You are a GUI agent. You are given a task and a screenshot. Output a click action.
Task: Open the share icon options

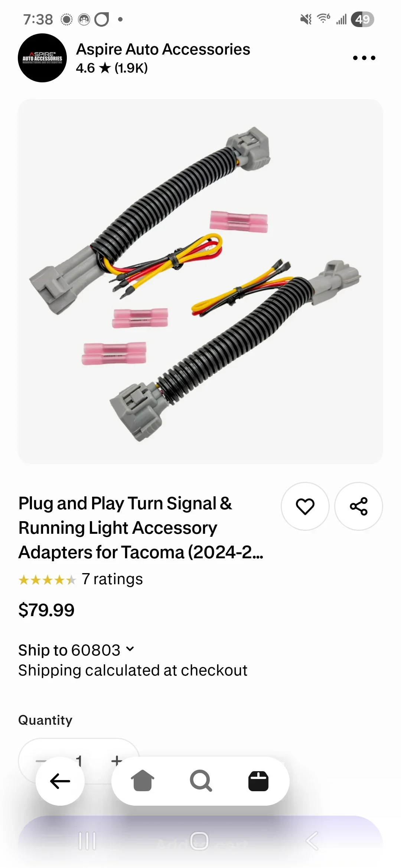(359, 506)
